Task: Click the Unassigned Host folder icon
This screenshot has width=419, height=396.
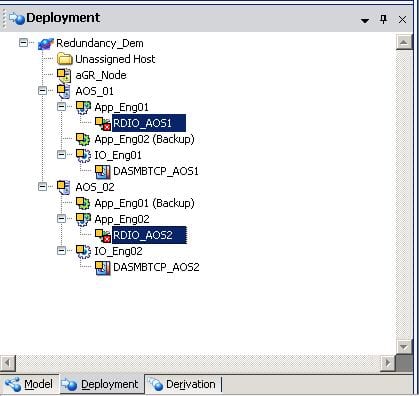Action: pos(65,59)
